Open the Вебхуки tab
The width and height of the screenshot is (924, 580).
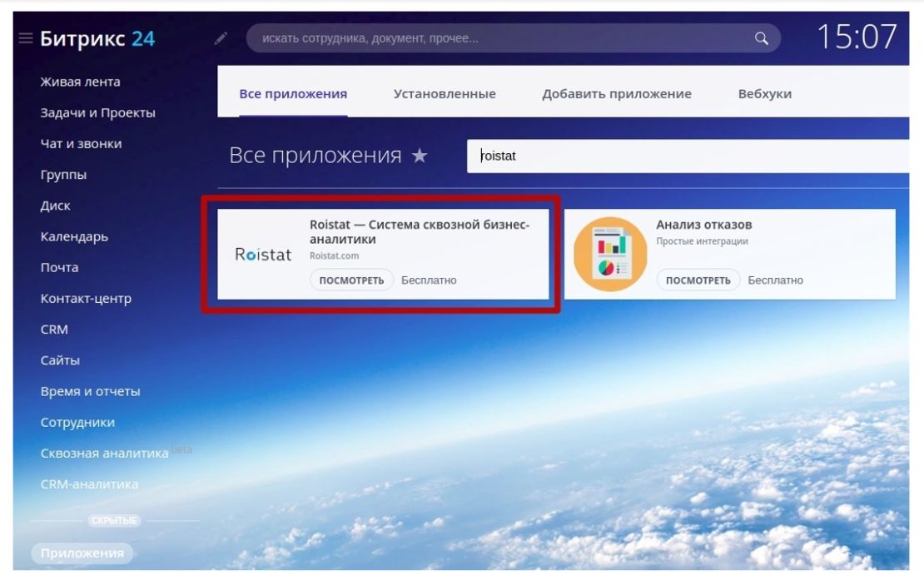tap(764, 94)
